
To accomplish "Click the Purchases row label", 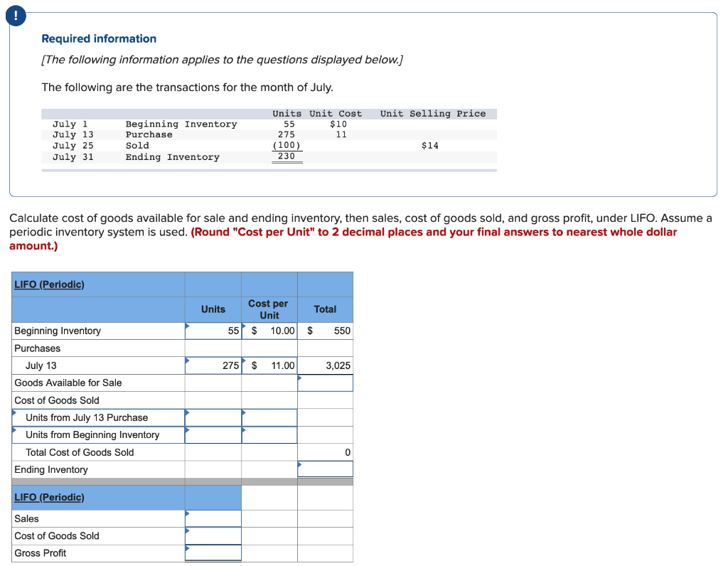I will pyautogui.click(x=37, y=348).
